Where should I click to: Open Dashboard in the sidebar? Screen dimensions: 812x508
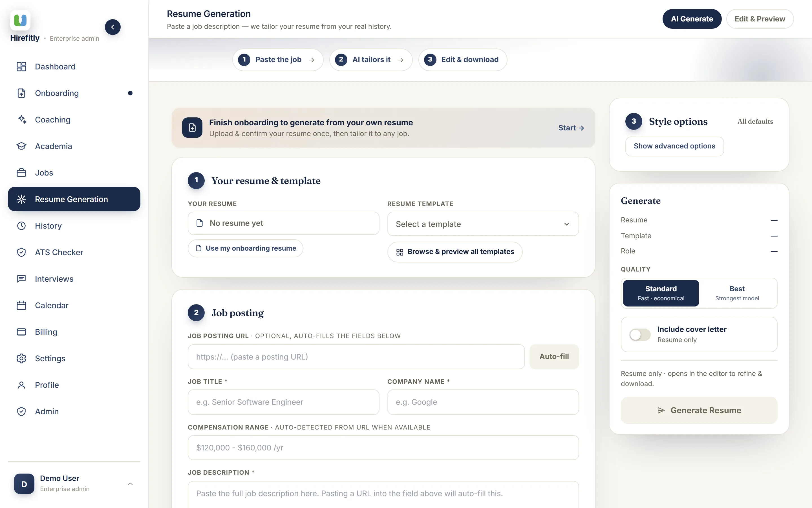74,67
